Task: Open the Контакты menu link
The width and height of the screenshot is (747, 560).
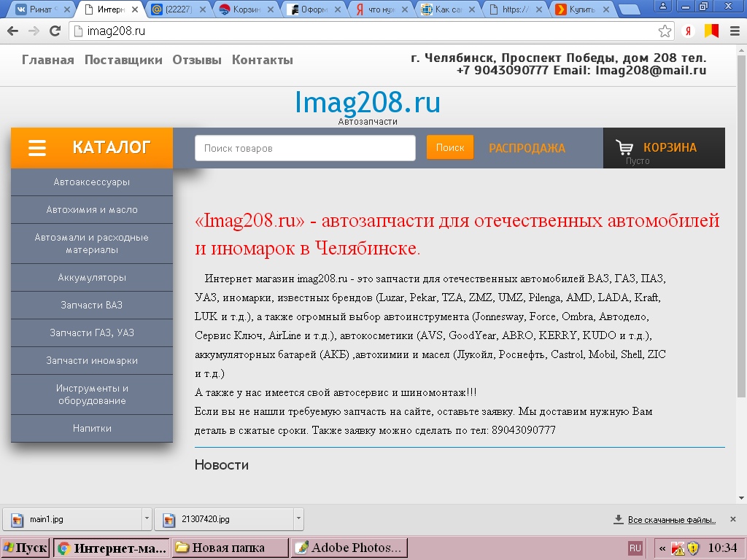Action: point(263,60)
